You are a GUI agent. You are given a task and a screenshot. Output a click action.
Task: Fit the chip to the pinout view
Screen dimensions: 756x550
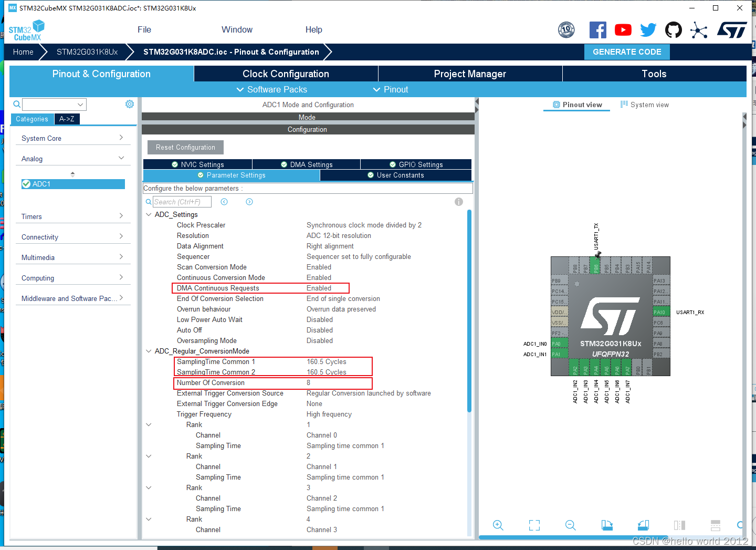pyautogui.click(x=534, y=525)
